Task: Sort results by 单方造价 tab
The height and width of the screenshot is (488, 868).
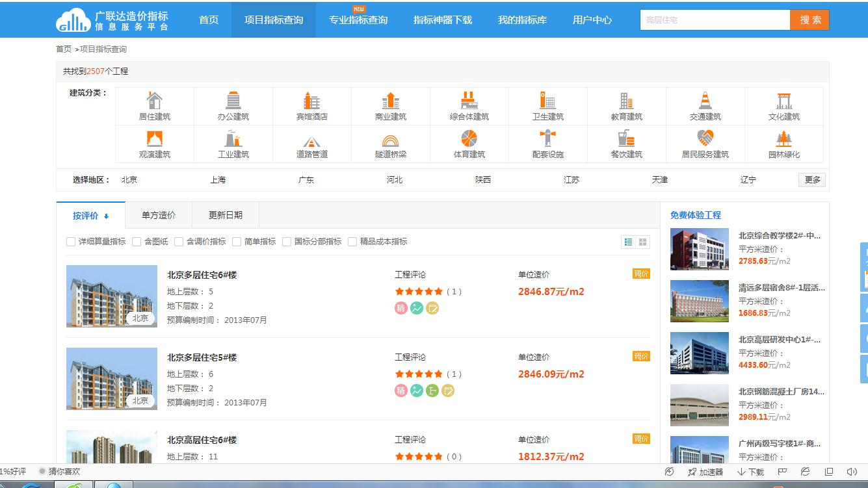Action: 159,215
